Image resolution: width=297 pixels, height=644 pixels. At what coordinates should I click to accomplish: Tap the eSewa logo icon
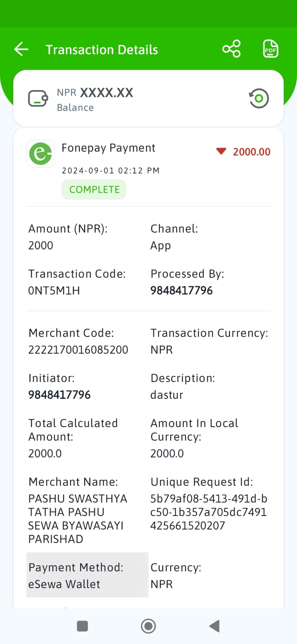41,153
